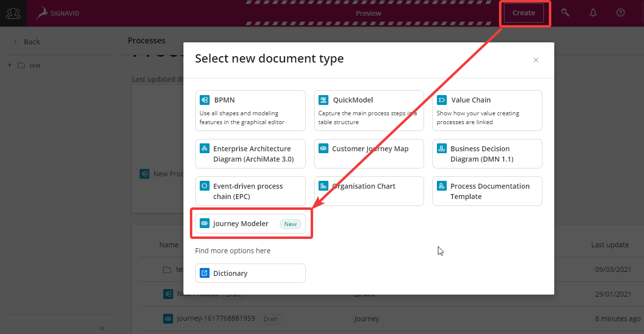644x334 pixels.
Task: Click the Dictionary external link icon
Action: click(x=205, y=273)
